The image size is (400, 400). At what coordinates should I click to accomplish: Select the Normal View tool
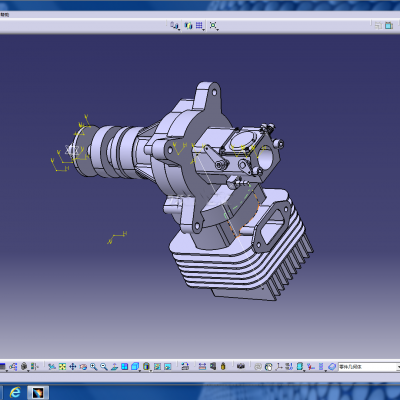pos(114,367)
